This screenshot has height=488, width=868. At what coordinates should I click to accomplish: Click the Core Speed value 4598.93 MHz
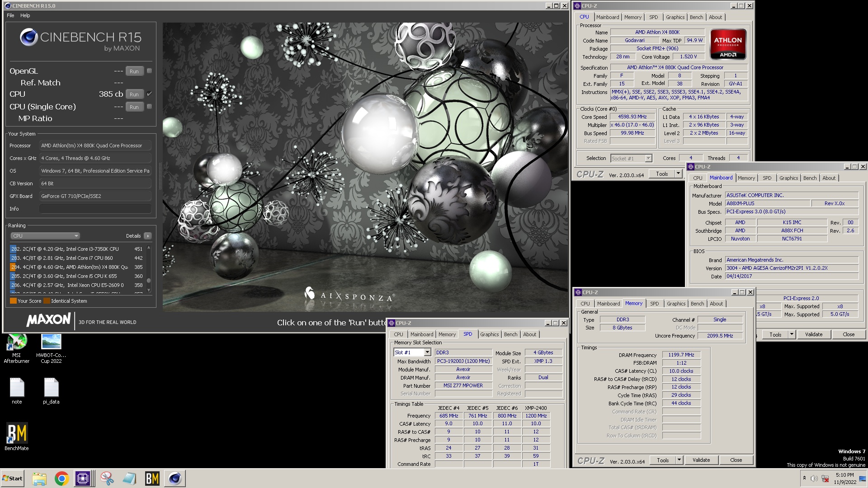click(x=632, y=117)
